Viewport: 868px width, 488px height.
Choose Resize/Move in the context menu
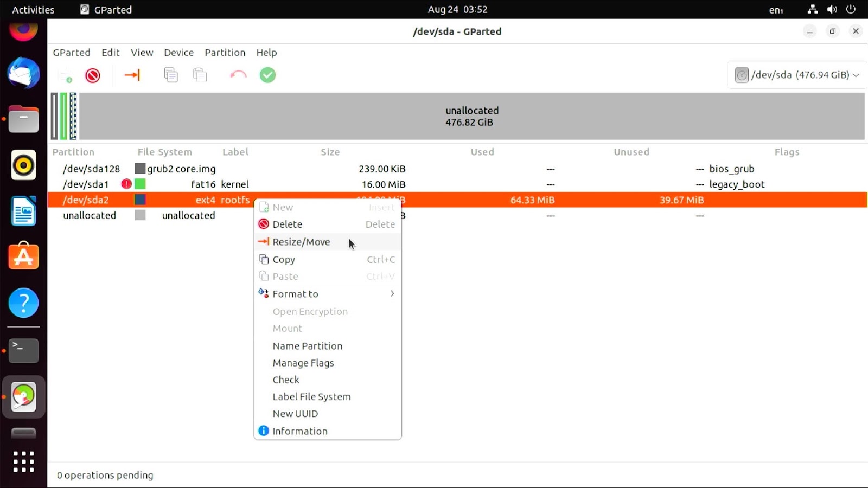click(x=328, y=242)
